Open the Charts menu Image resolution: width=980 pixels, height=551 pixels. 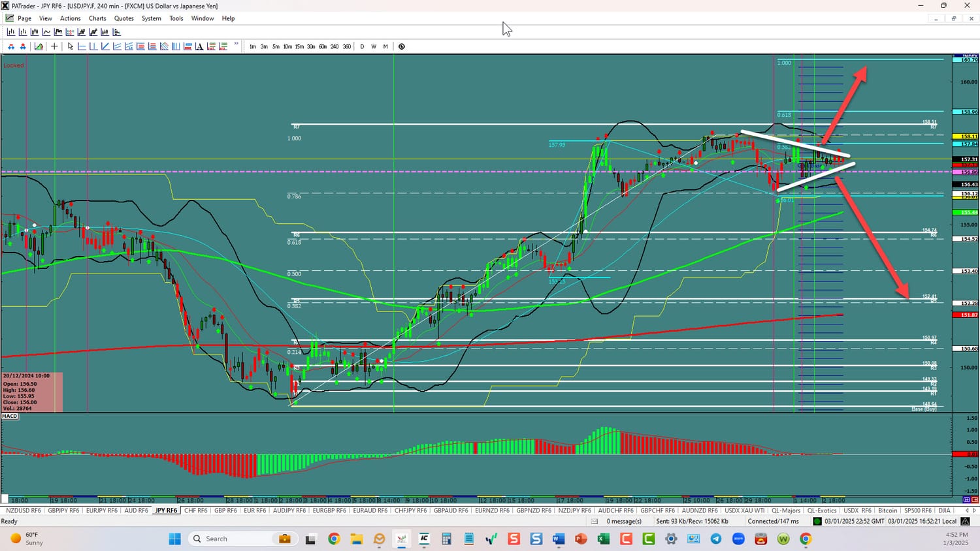tap(97, 18)
